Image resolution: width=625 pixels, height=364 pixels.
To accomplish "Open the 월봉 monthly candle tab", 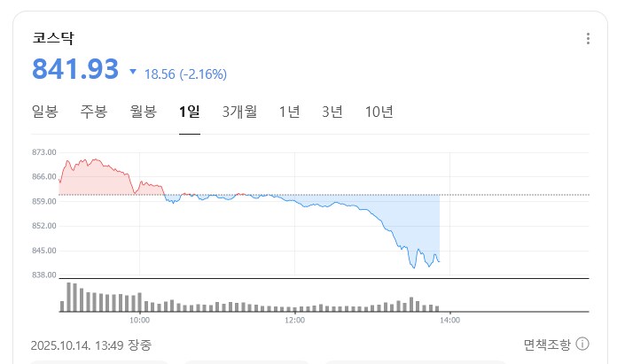I will click(143, 112).
